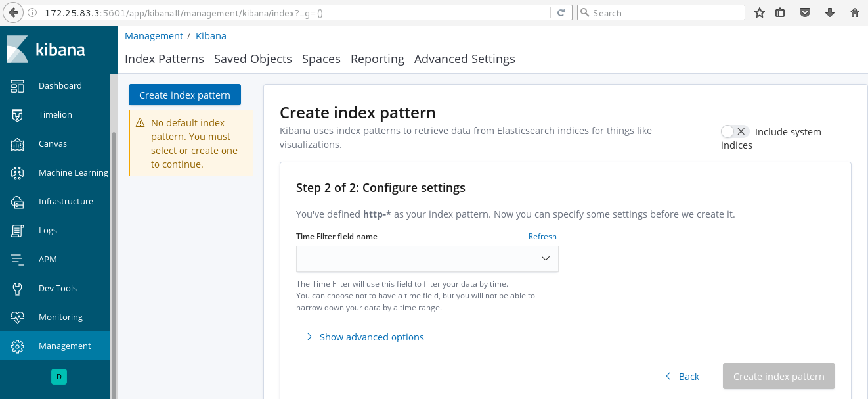Go Back to previous step
This screenshot has height=399, width=868.
pyautogui.click(x=682, y=377)
